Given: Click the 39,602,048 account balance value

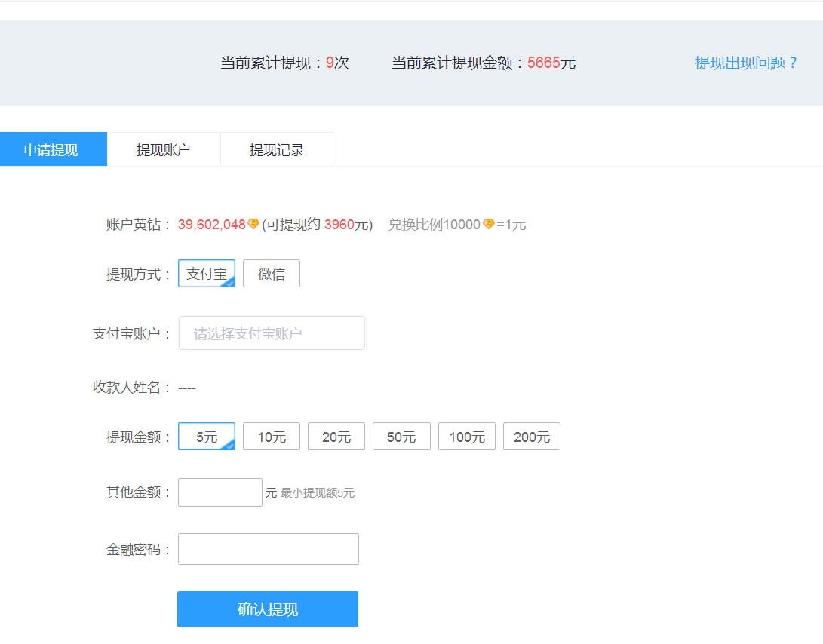Looking at the screenshot, I should (212, 224).
